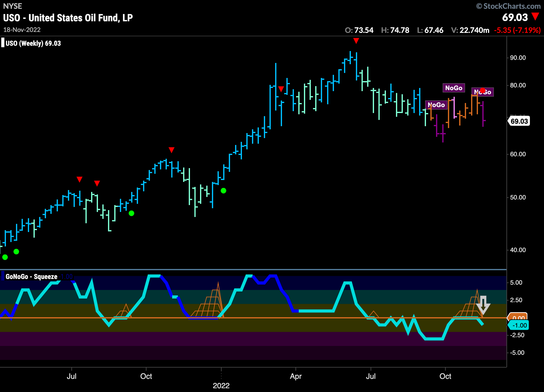Click the GoNoGo - Squeeze indicator label
The width and height of the screenshot is (544, 392).
31,277
